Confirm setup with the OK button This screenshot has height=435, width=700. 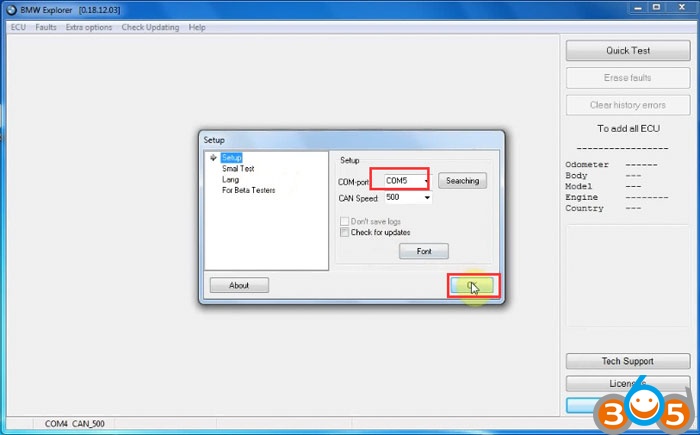pyautogui.click(x=471, y=286)
